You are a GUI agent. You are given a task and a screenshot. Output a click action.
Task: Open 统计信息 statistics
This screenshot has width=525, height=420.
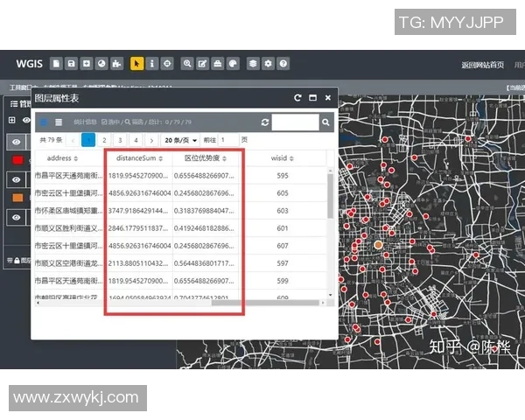tap(85, 122)
